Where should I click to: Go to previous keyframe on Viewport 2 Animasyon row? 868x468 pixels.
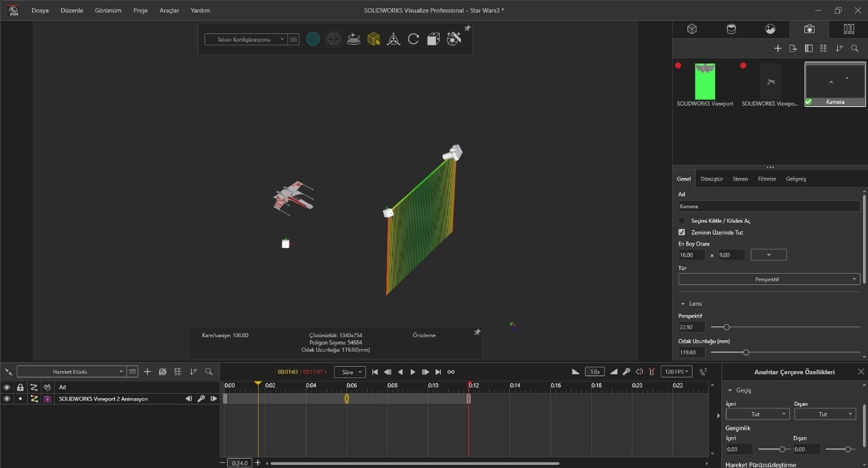(x=189, y=399)
